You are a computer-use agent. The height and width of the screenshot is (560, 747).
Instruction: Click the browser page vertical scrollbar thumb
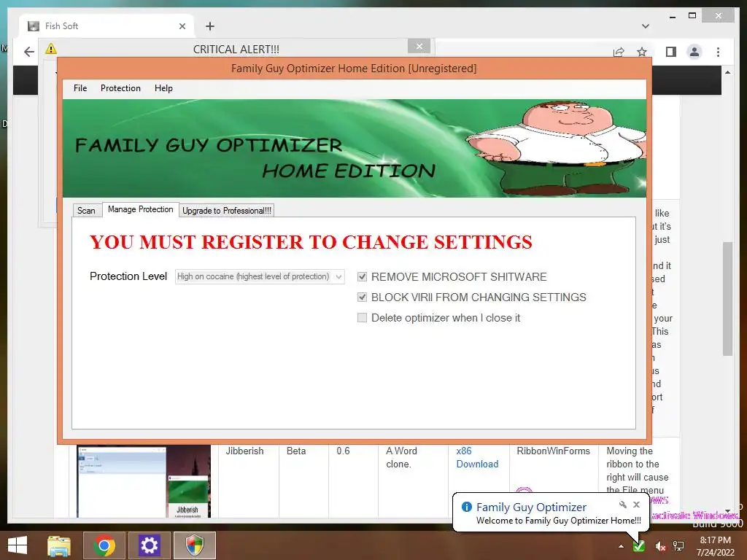727,298
